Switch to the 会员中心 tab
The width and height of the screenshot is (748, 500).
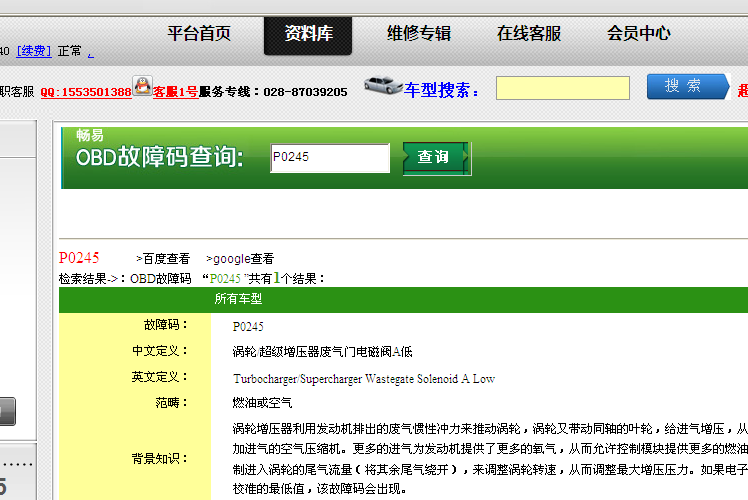point(638,34)
